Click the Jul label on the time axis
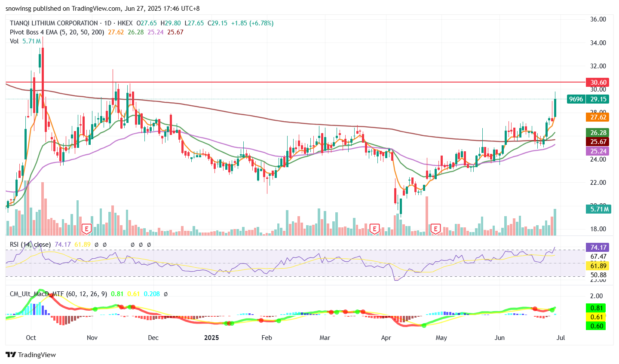619x364 pixels. coord(561,338)
